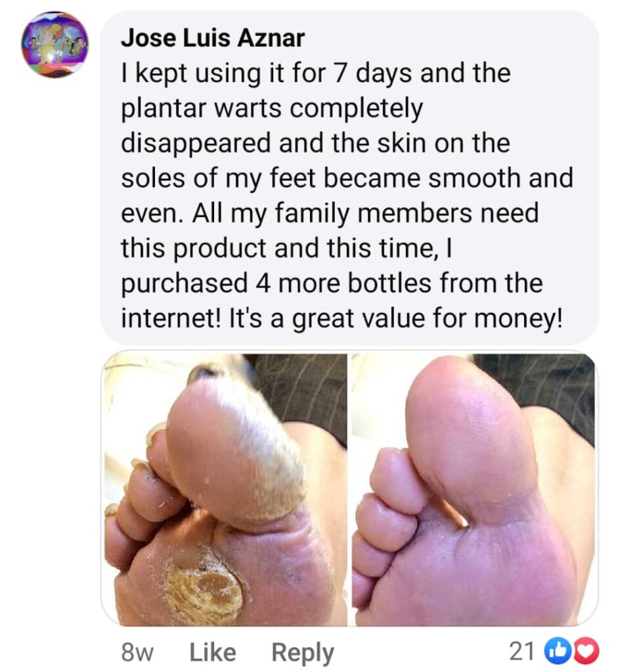Open Jose Luis Aznar's profile picture
The width and height of the screenshot is (620, 672).
tap(55, 45)
